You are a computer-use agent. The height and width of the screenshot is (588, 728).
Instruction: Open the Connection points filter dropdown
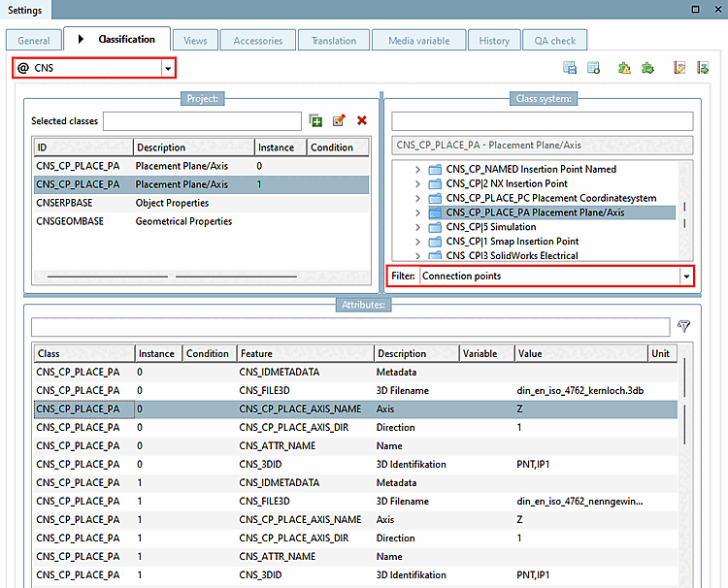pos(687,277)
